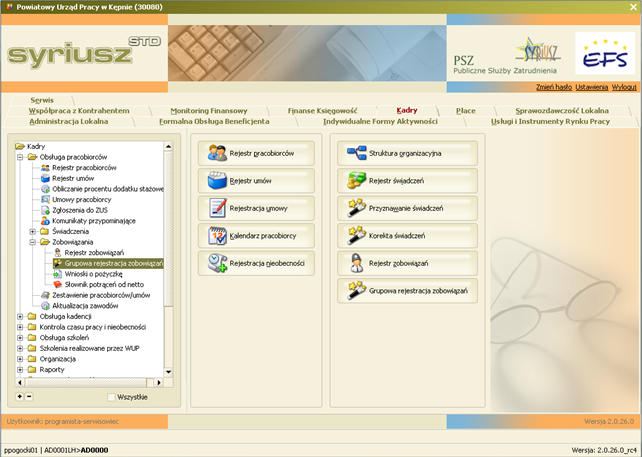This screenshot has height=457, width=642.
Task: Click the large Rejestr pracobiorców button icon
Action: point(217,153)
